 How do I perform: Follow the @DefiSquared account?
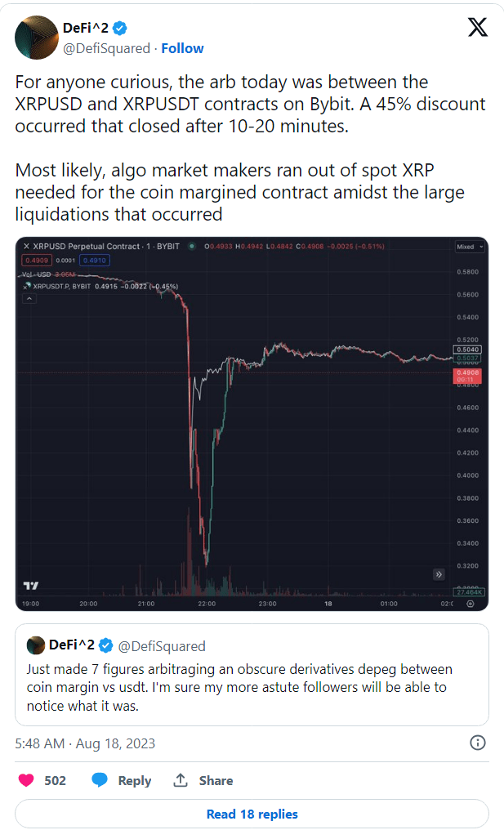pyautogui.click(x=182, y=48)
